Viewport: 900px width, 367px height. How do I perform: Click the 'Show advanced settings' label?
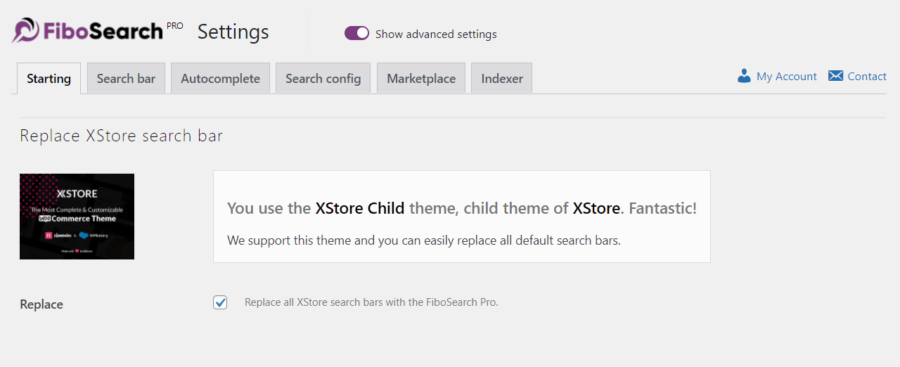pyautogui.click(x=436, y=34)
